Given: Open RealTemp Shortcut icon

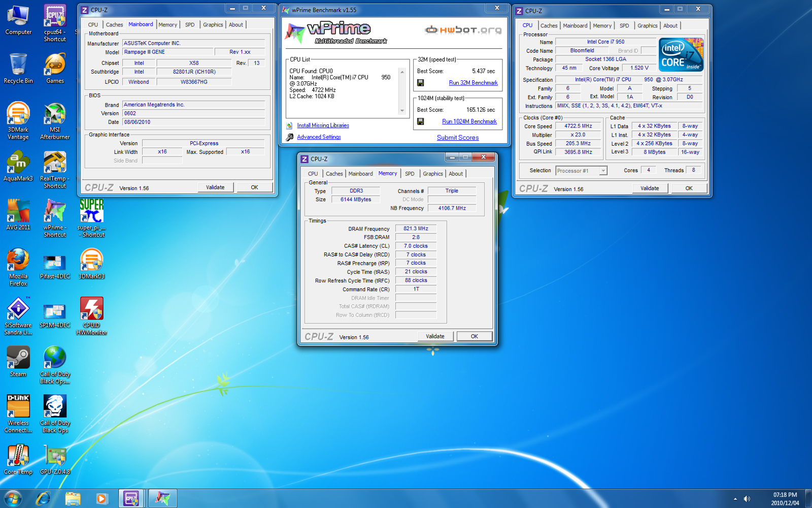Looking at the screenshot, I should coord(55,170).
